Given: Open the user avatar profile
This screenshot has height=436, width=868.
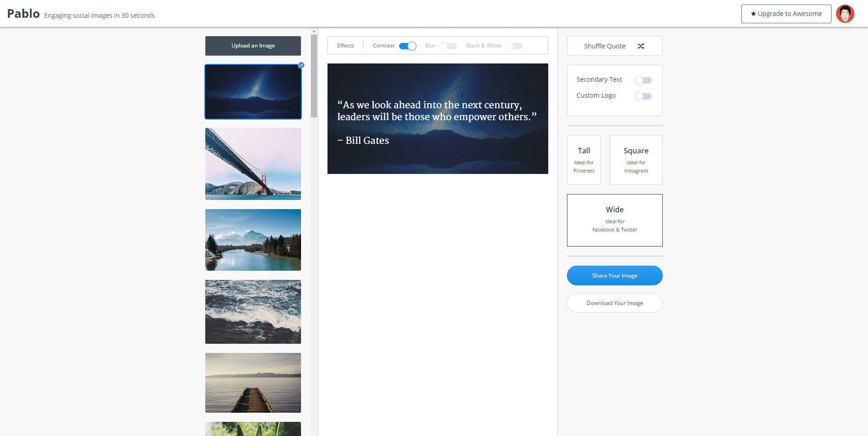Looking at the screenshot, I should click(845, 14).
